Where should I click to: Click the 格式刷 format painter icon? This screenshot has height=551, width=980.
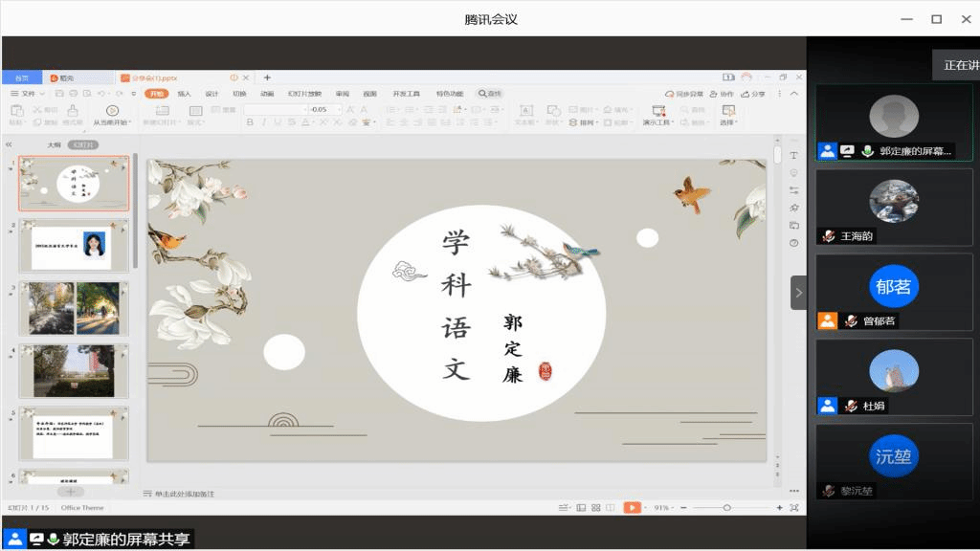point(72,111)
